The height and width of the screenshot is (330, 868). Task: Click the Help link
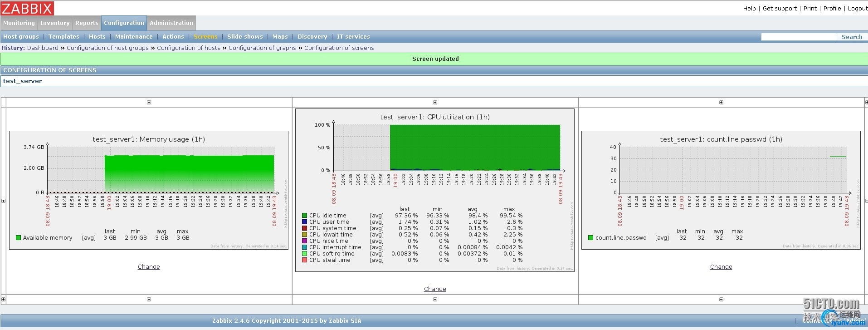[x=749, y=8]
